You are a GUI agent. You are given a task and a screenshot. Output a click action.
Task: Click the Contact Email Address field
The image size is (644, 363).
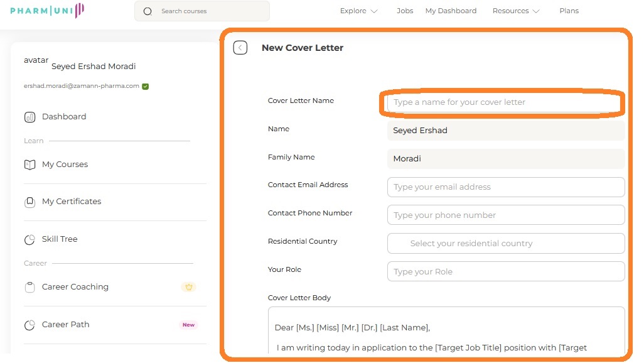[x=505, y=187]
